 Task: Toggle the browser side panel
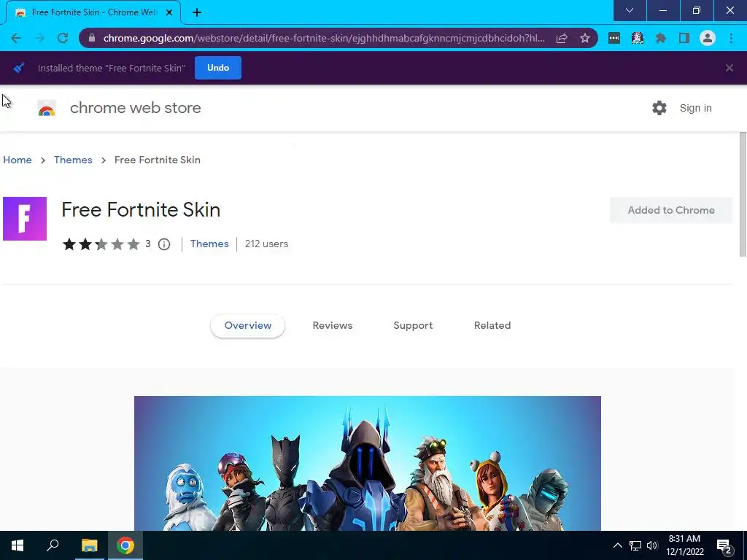point(684,38)
